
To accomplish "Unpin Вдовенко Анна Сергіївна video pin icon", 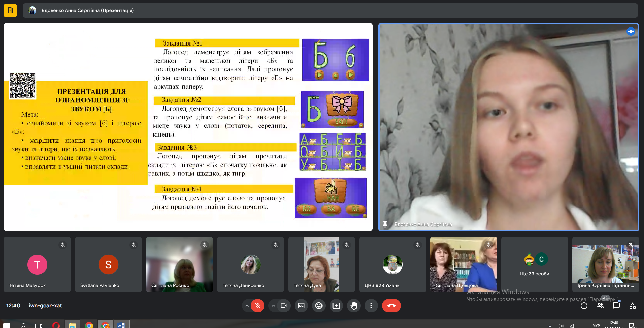I will (385, 224).
